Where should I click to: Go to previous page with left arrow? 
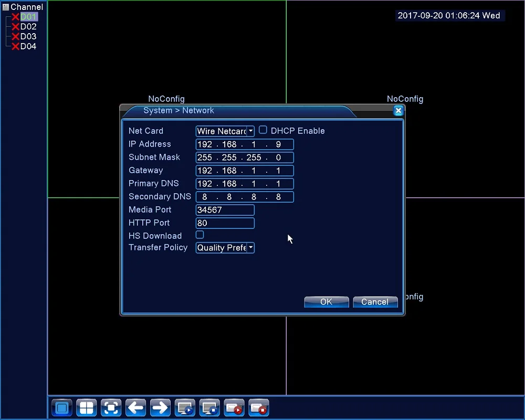click(x=135, y=408)
